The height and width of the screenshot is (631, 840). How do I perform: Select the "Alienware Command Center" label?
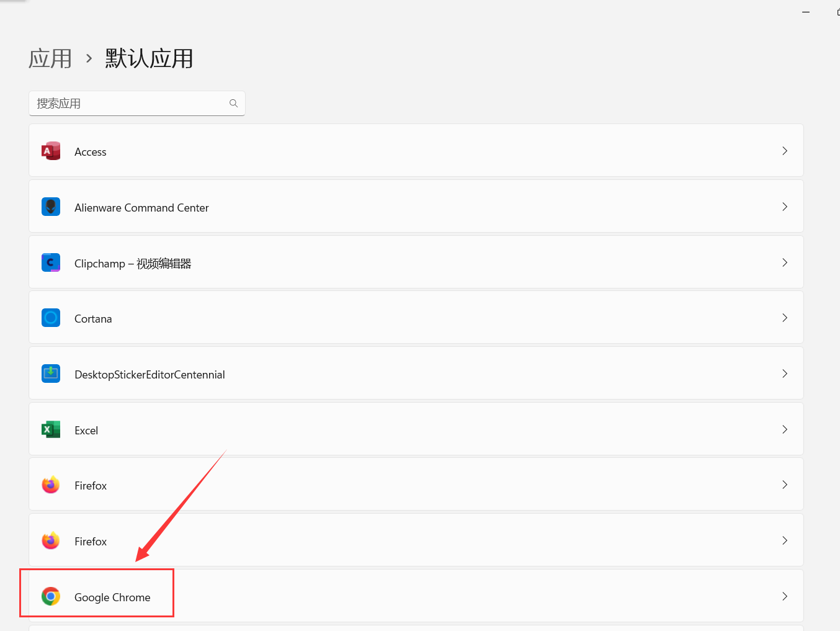(141, 208)
